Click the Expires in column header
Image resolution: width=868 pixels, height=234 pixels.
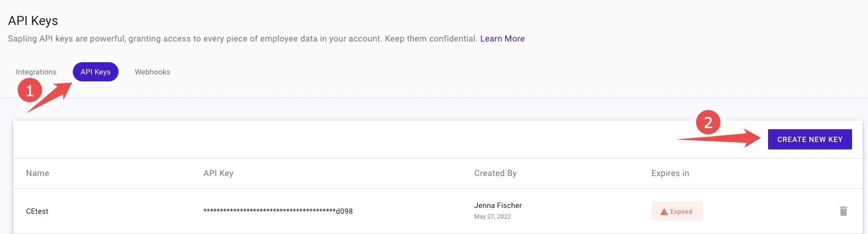tap(670, 173)
